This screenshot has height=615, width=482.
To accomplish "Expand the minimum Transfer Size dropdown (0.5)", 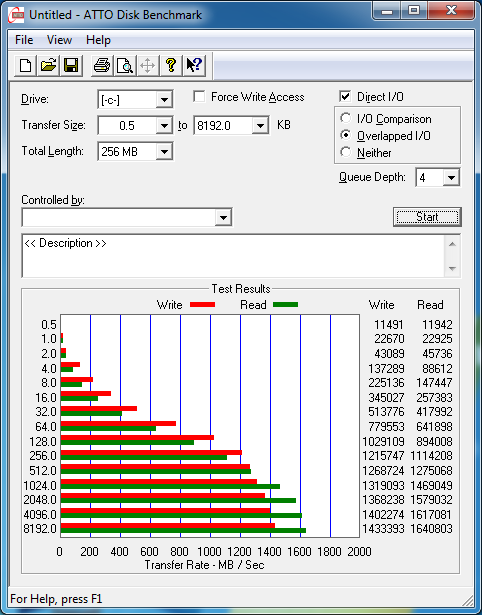I will 164,126.
